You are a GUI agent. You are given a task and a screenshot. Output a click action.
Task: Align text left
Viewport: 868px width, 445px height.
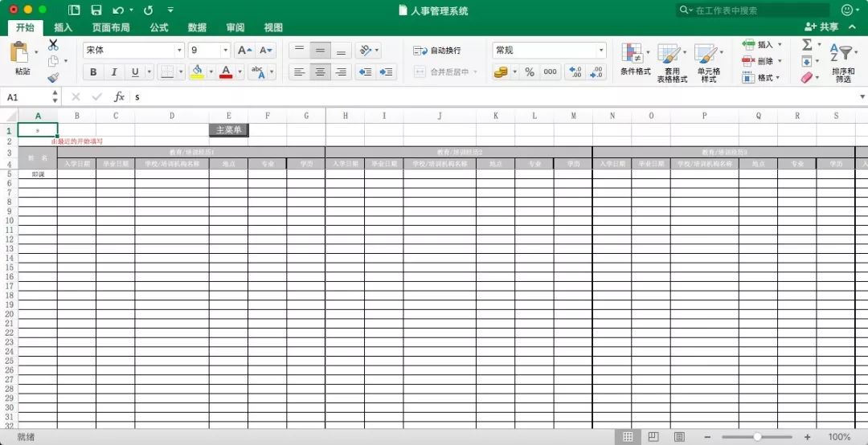(299, 72)
